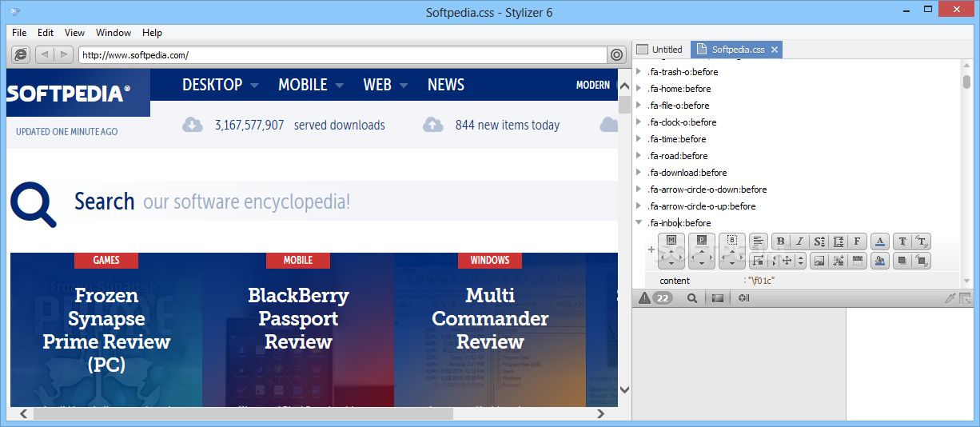The height and width of the screenshot is (427, 980).
Task: Click the background position tool icon
Action: click(x=839, y=261)
